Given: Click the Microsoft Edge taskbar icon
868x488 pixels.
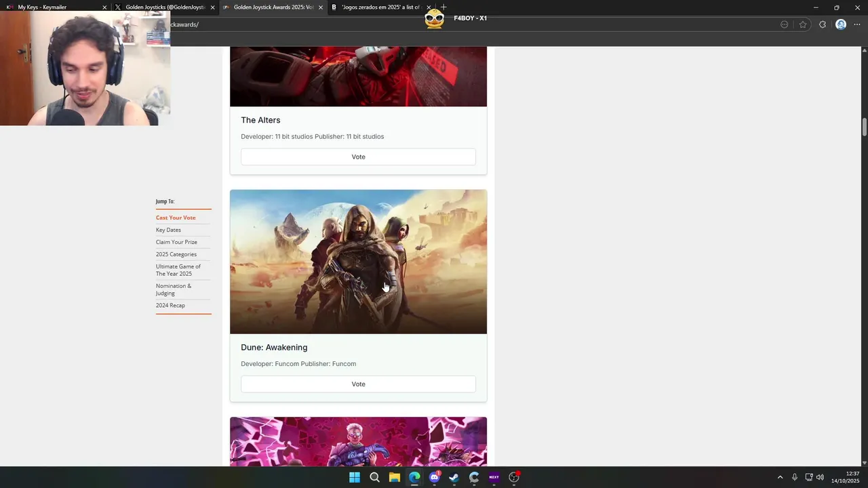Looking at the screenshot, I should click(x=414, y=477).
